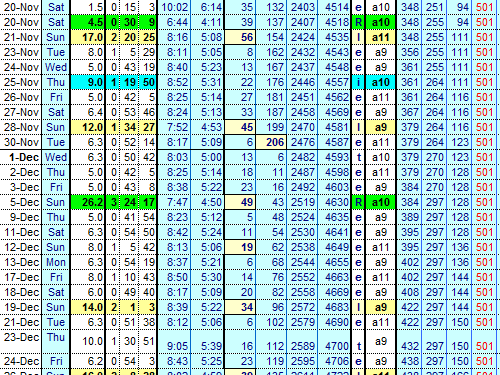Click the yellow a11 cell on 21-Nov row

click(380, 37)
